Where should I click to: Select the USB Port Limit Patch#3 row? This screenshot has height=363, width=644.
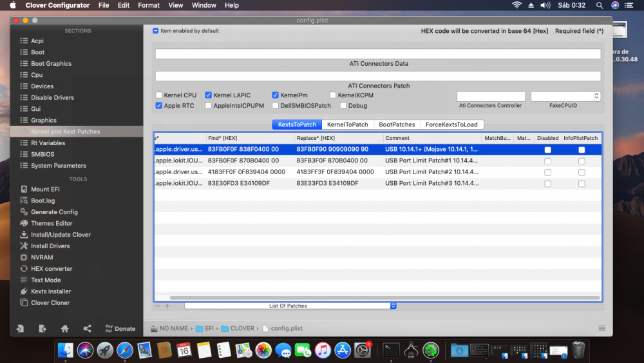pyautogui.click(x=378, y=183)
